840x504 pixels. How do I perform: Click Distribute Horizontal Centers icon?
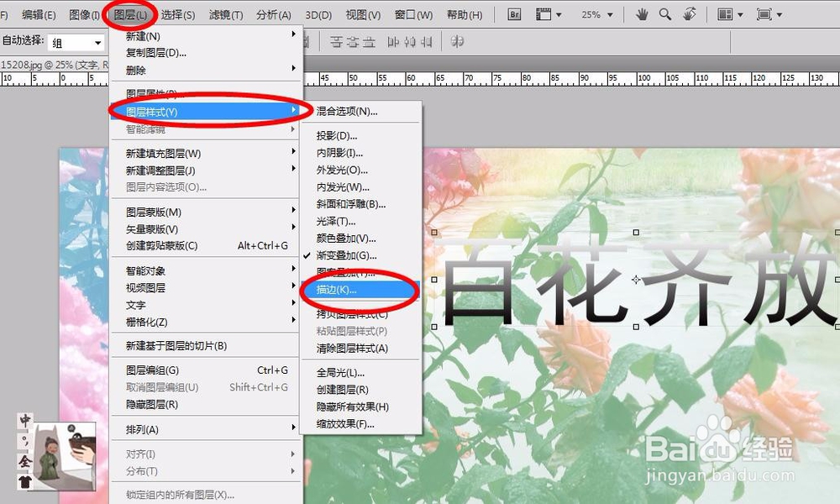tap(410, 42)
